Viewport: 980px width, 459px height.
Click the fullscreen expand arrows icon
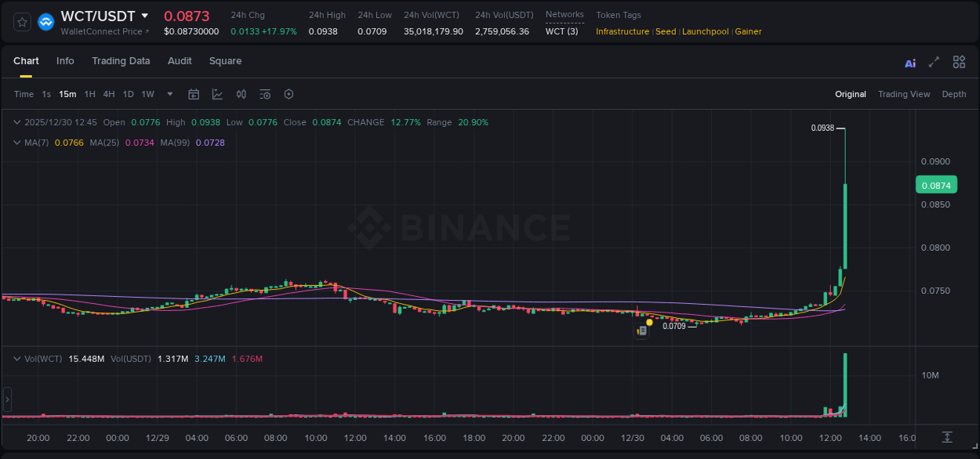point(934,62)
